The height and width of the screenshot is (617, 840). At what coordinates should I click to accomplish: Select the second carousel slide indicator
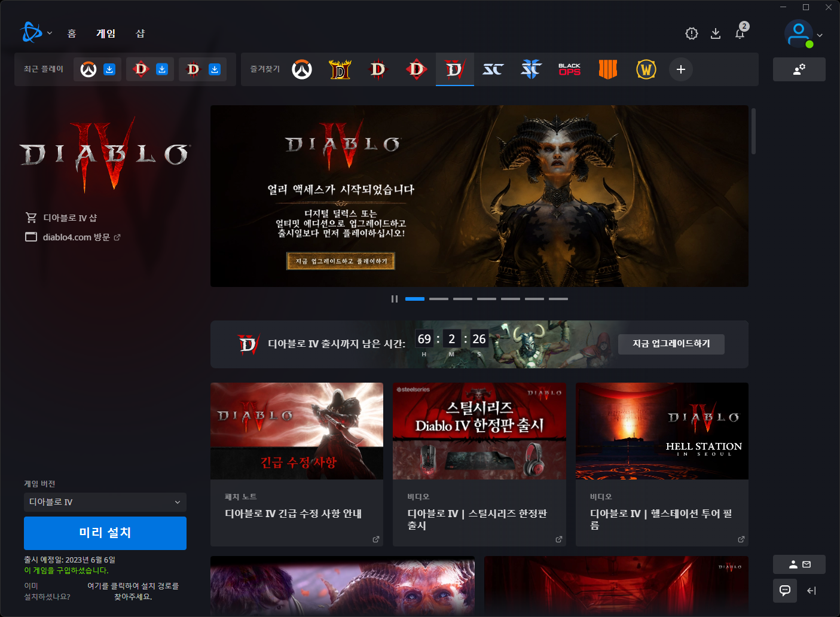click(x=439, y=299)
